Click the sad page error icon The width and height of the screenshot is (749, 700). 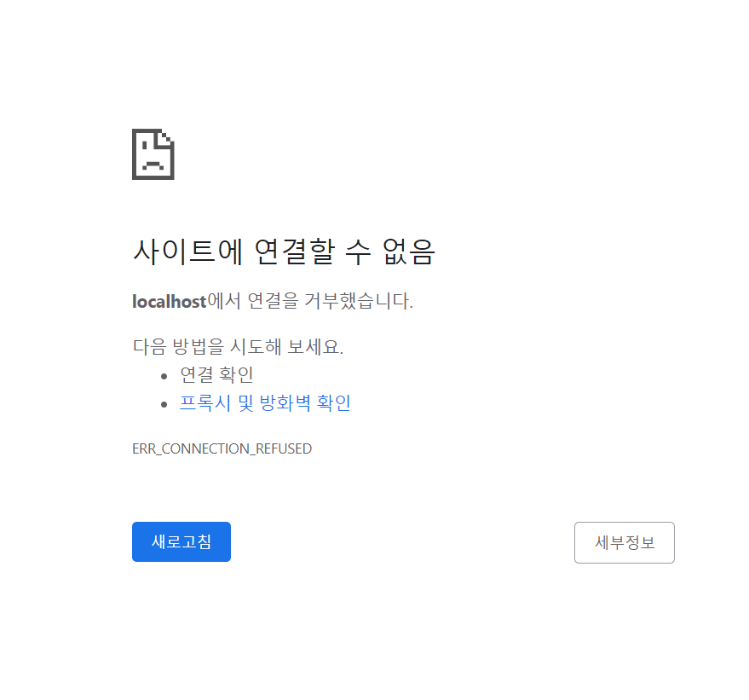[x=153, y=153]
